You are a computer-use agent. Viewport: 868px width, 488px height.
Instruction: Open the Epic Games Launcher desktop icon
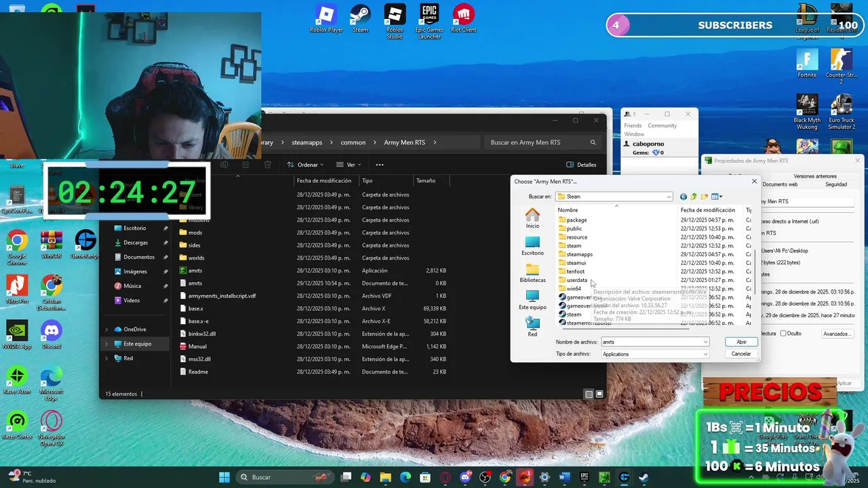click(x=429, y=21)
